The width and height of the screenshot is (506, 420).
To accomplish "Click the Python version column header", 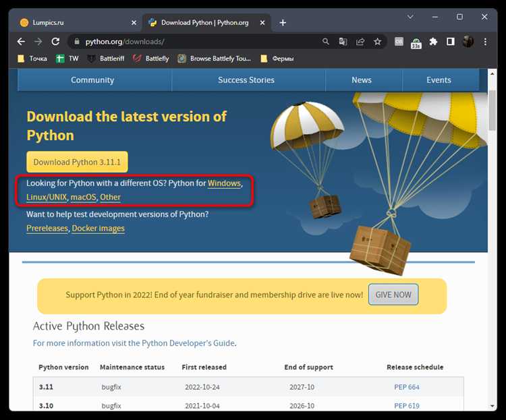I will click(x=63, y=367).
